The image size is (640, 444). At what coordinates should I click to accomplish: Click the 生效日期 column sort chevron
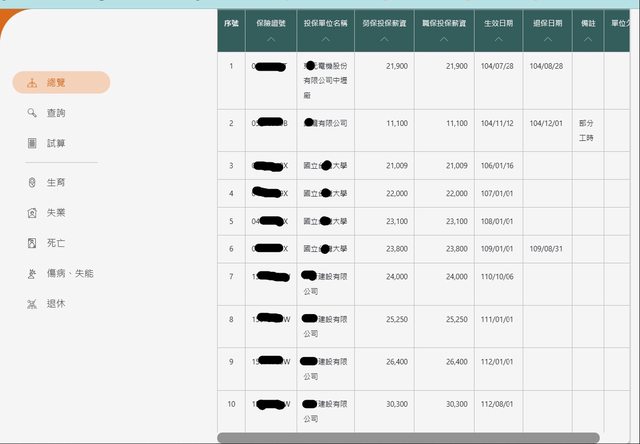pyautogui.click(x=497, y=40)
